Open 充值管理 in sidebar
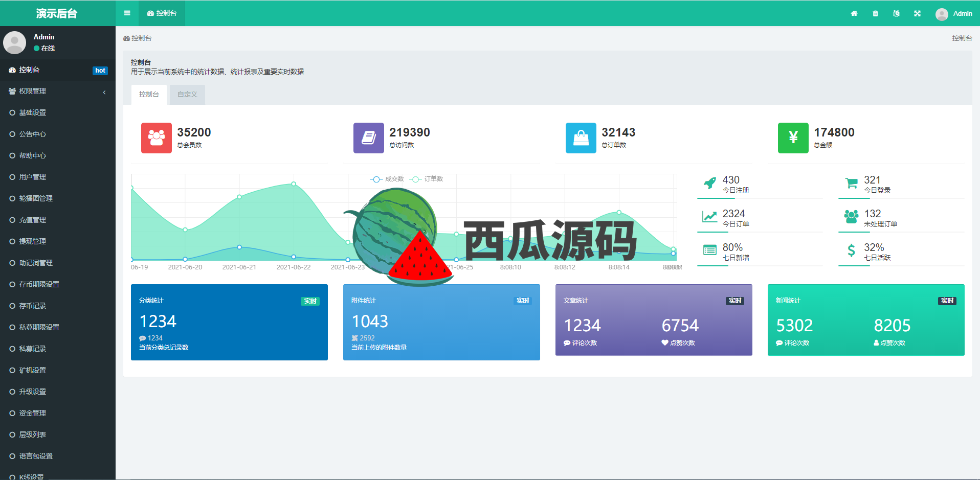This screenshot has height=480, width=980. (x=58, y=220)
